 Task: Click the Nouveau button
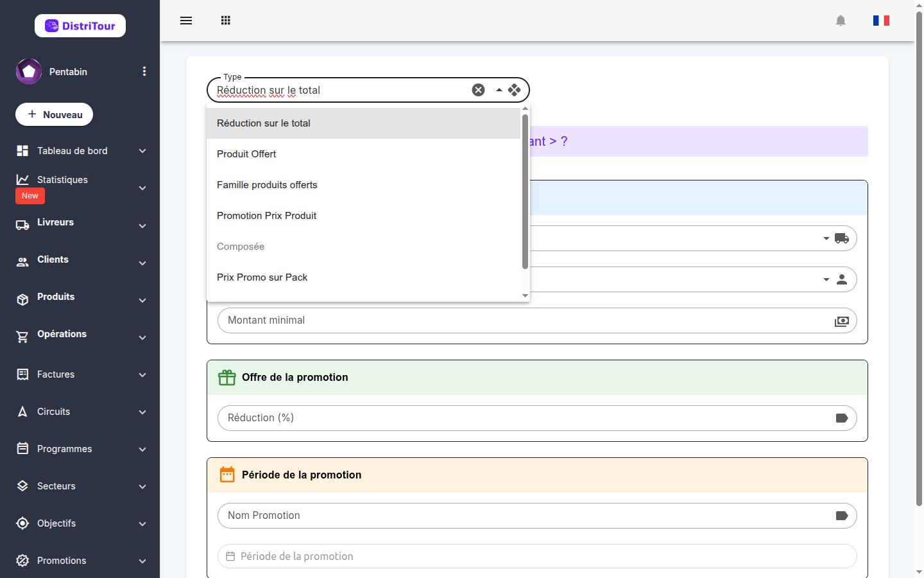pyautogui.click(x=55, y=114)
